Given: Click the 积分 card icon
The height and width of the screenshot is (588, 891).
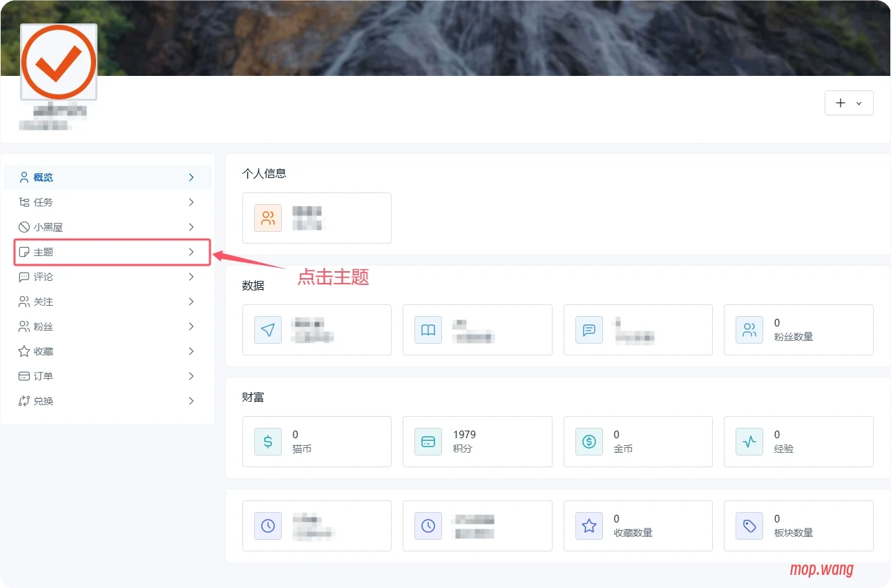Looking at the screenshot, I should point(428,442).
